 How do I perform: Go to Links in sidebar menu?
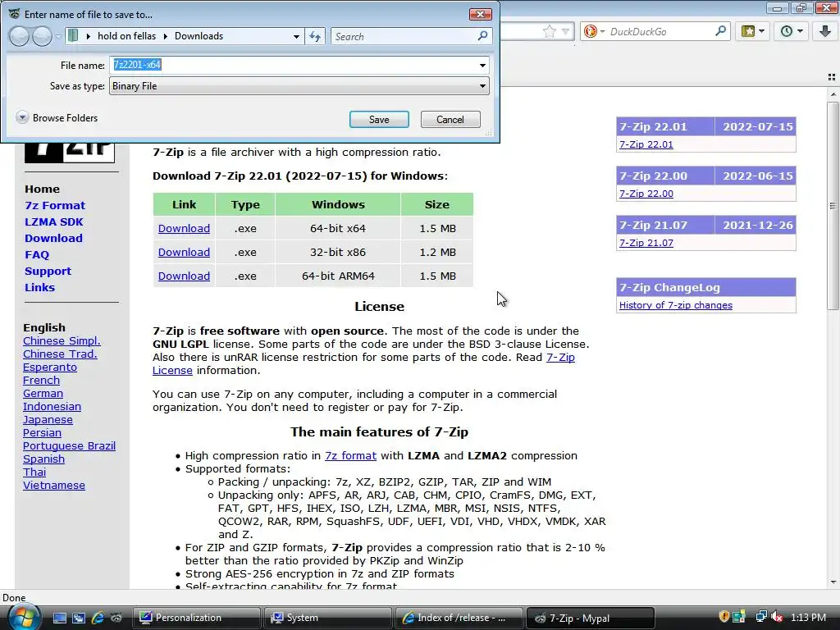(39, 287)
